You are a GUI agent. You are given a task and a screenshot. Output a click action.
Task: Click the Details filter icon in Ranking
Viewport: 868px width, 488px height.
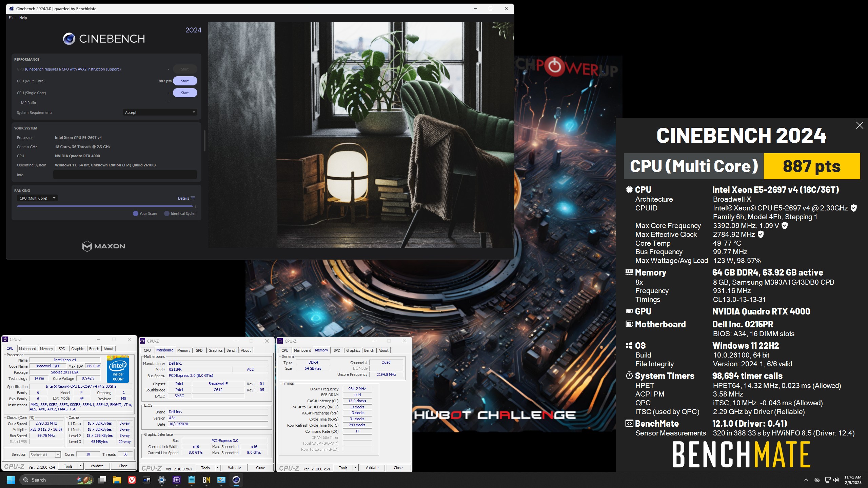click(x=193, y=198)
